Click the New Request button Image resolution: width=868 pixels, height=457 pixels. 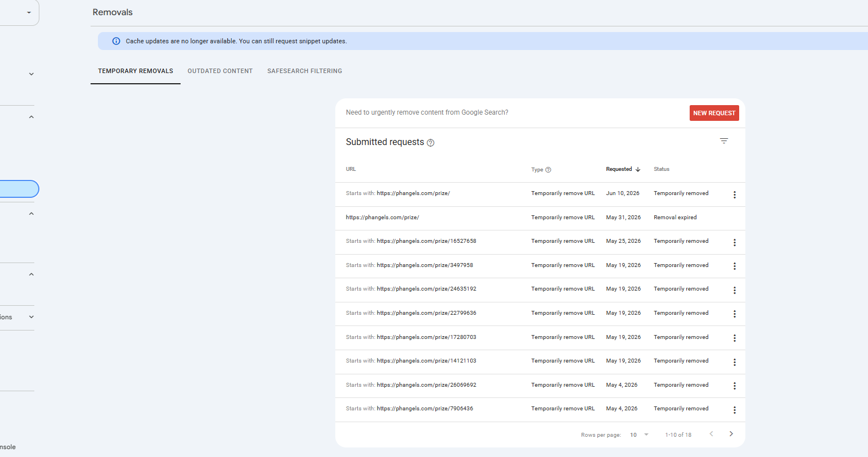[714, 113]
